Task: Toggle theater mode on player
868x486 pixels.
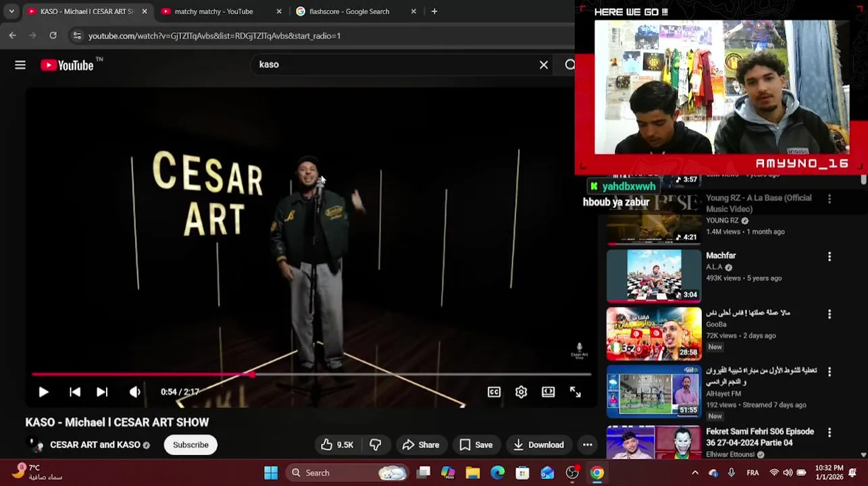Action: 548,391
